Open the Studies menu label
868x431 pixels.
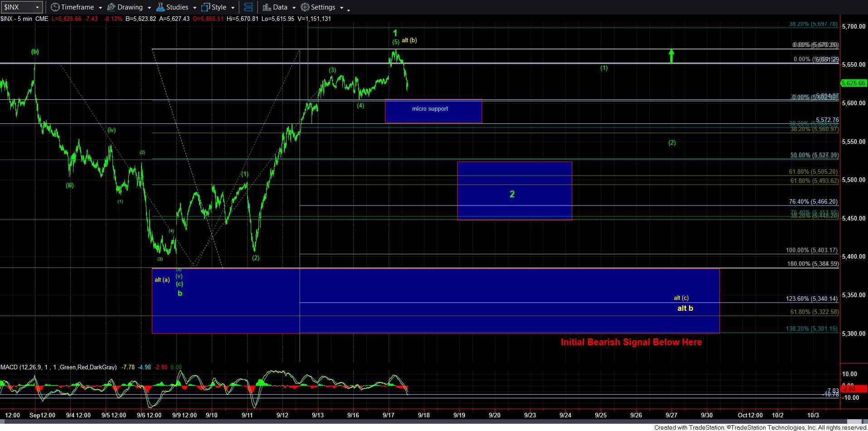pos(177,7)
